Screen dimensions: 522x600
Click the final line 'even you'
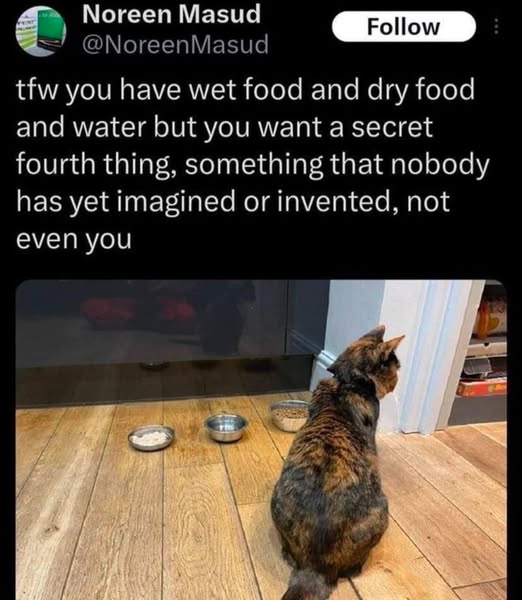[73, 239]
